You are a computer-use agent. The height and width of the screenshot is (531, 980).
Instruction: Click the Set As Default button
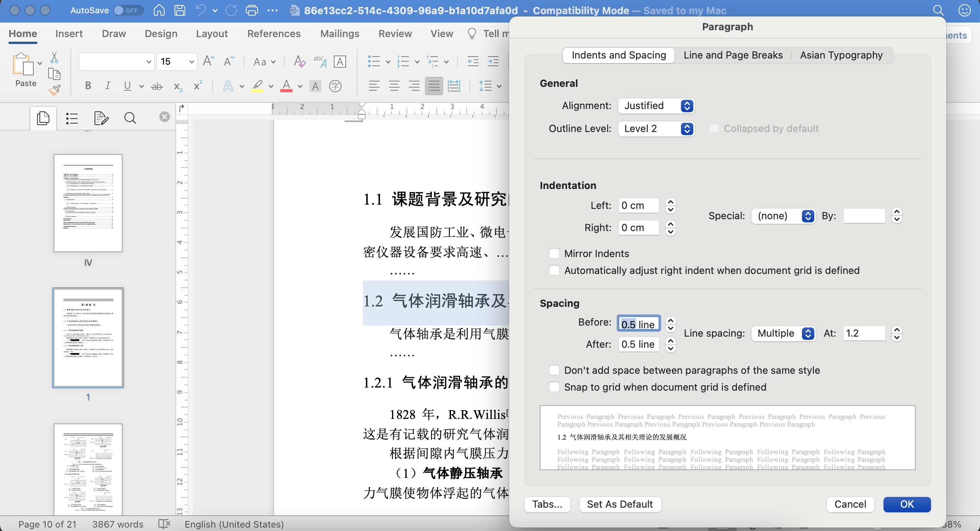[x=619, y=504]
